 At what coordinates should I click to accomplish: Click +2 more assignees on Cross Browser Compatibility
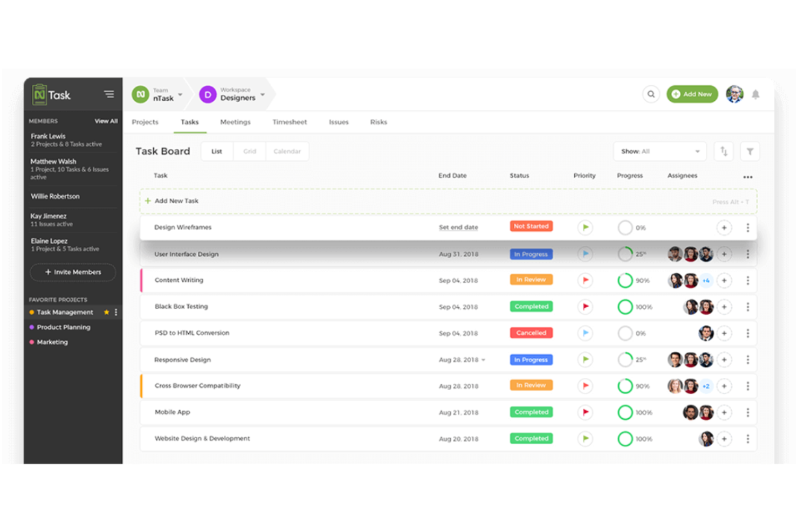point(706,386)
